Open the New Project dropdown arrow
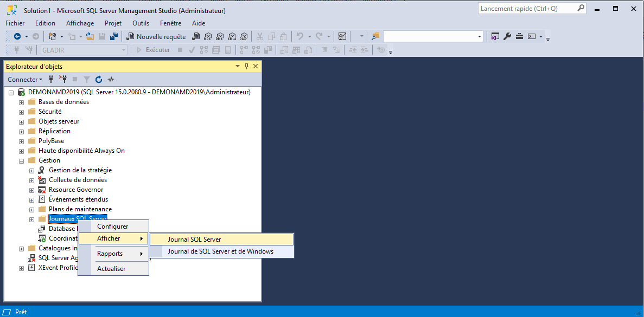The image size is (644, 317). pyautogui.click(x=61, y=36)
